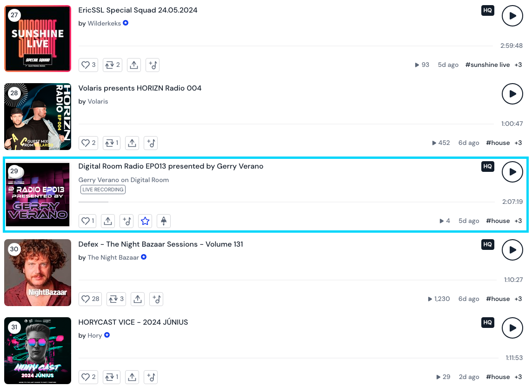Viewport: 532px width, 392px height.
Task: Click the HQ badge on Night Bazaar Sessions
Action: tap(487, 244)
